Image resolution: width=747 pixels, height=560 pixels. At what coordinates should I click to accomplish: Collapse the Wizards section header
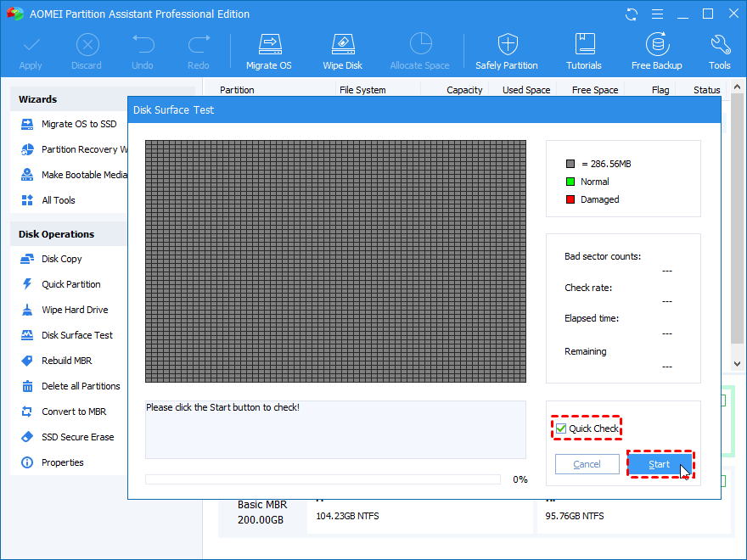[38, 99]
